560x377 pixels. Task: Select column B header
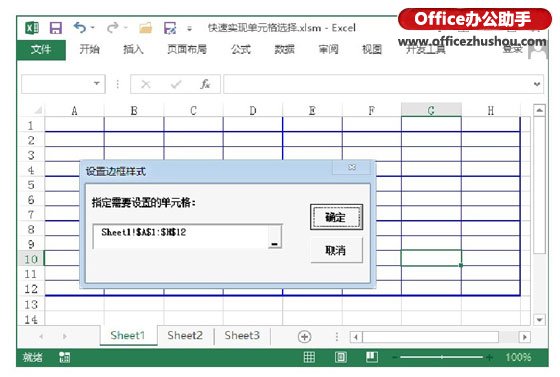(x=134, y=110)
